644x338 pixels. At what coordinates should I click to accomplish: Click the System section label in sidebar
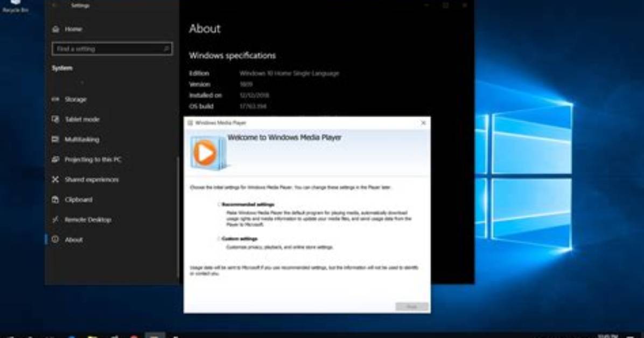click(62, 68)
